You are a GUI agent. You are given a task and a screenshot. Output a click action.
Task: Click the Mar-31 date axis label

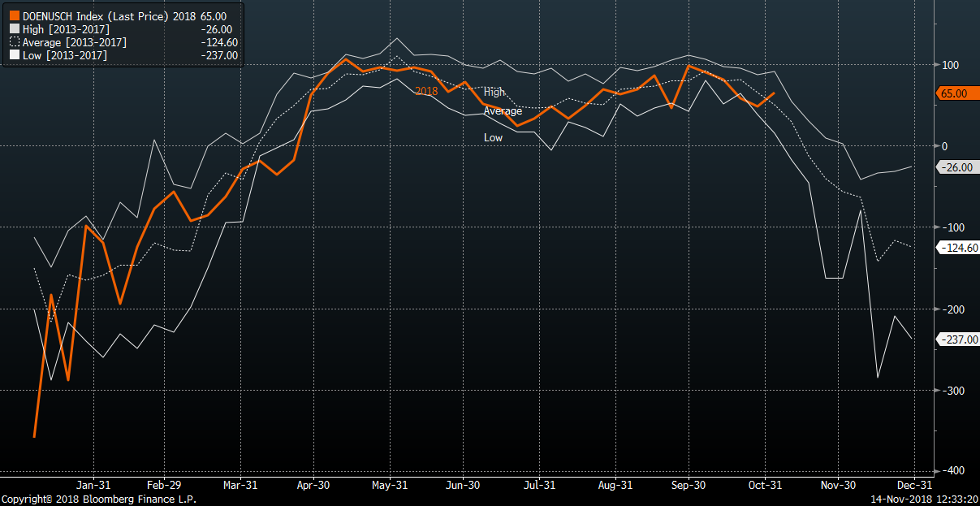coord(240,485)
